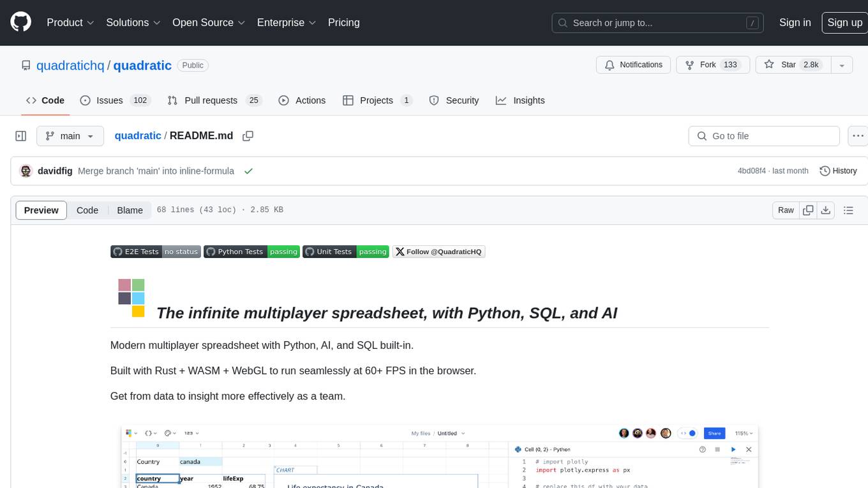Click the spreadsheet screenshot image
This screenshot has height=488, width=868.
[x=438, y=455]
